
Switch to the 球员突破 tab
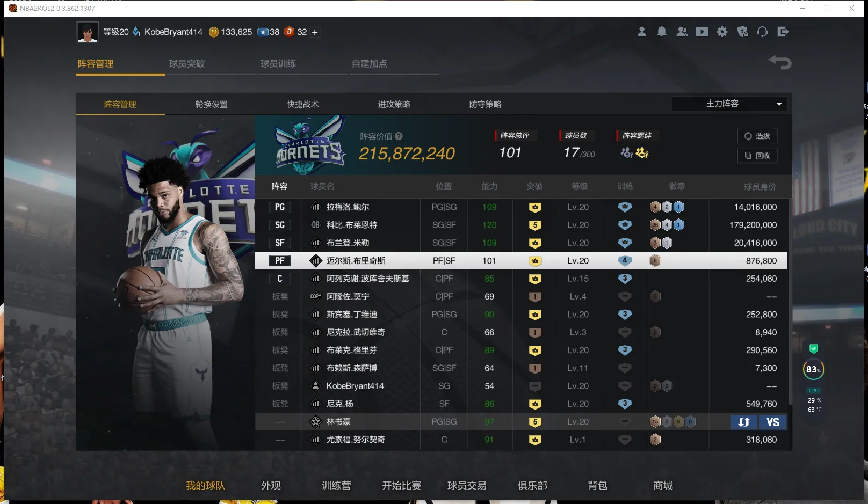pos(187,64)
